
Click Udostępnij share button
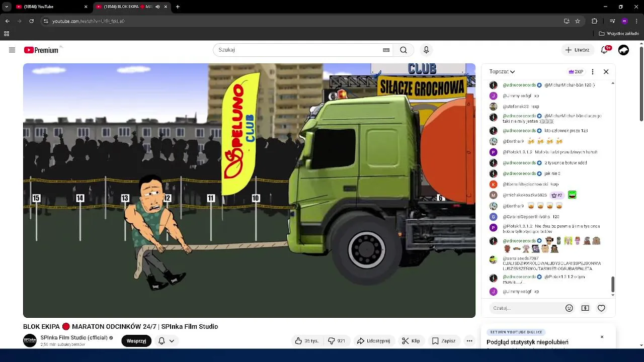374,341
